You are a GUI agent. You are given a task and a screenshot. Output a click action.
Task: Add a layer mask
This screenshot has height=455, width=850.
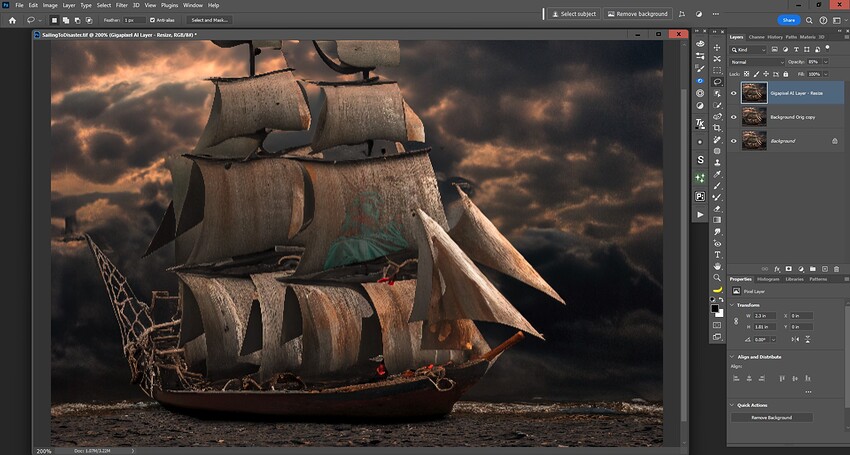789,269
